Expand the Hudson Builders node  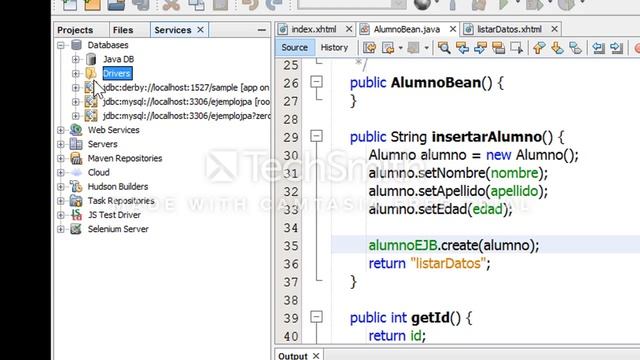click(61, 187)
